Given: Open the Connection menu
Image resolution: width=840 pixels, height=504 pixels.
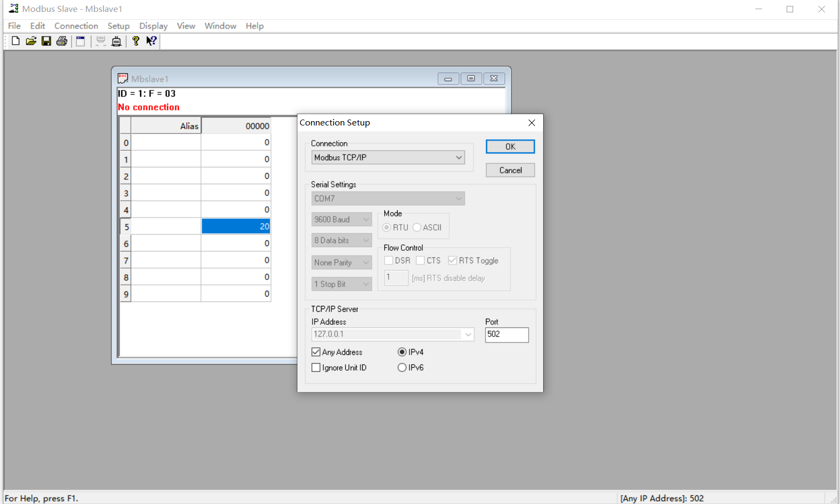Looking at the screenshot, I should pos(76,26).
